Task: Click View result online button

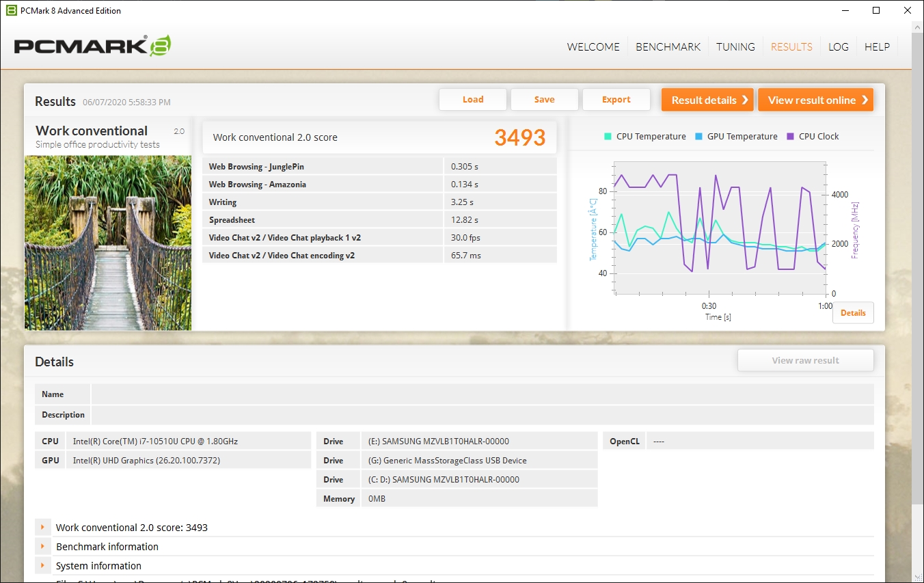Action: 815,100
